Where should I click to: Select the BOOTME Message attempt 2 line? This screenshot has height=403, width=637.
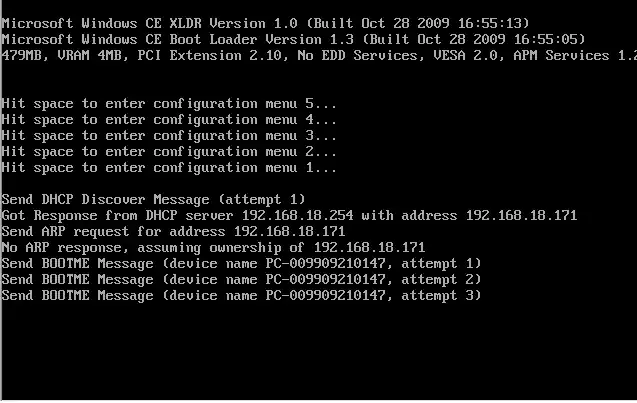click(241, 279)
